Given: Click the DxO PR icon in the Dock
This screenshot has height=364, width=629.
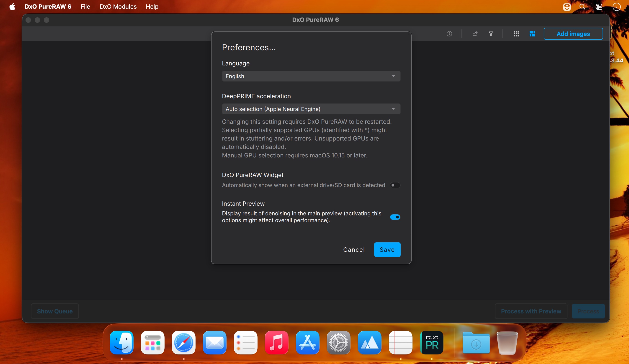Looking at the screenshot, I should (432, 342).
